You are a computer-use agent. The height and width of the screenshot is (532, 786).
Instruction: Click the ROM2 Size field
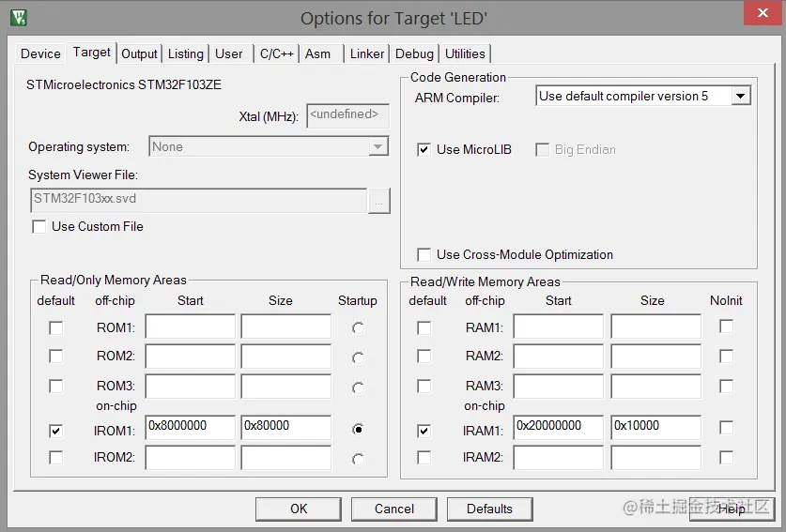click(286, 357)
